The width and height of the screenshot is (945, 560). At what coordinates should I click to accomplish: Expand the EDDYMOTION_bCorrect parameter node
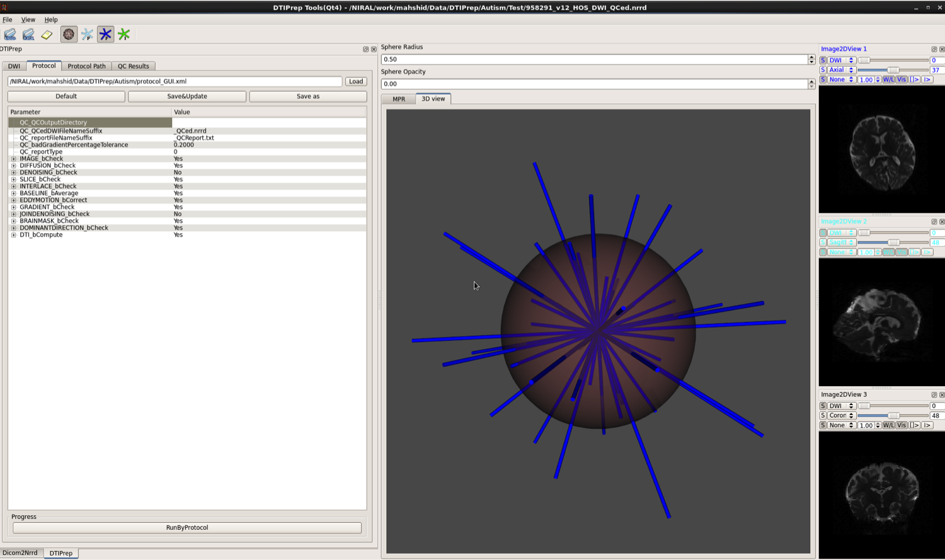14,200
